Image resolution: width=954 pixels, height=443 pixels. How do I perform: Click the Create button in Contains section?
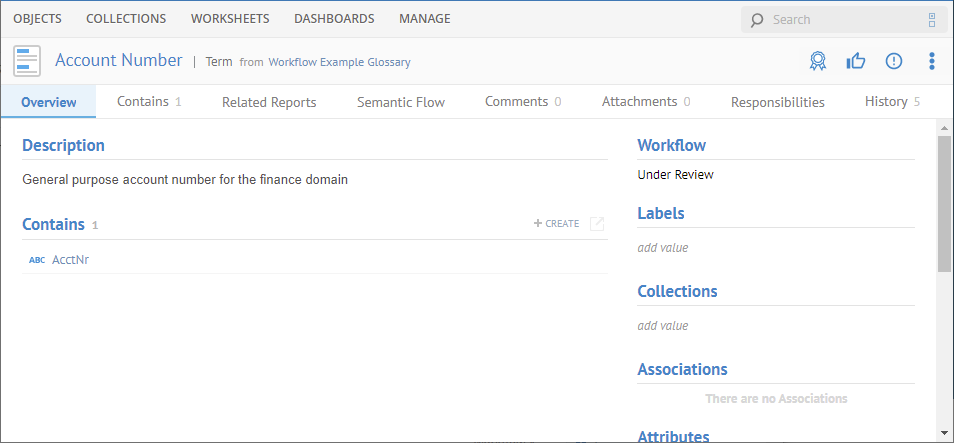point(557,224)
